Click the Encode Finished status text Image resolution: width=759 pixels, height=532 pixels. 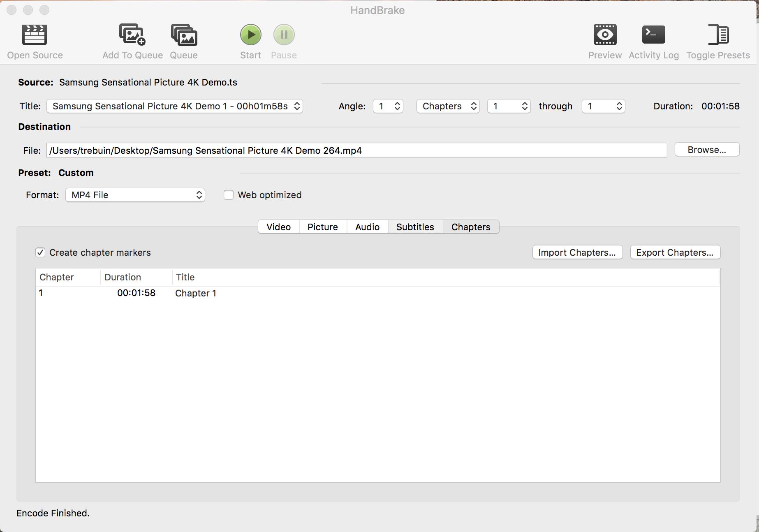point(53,513)
